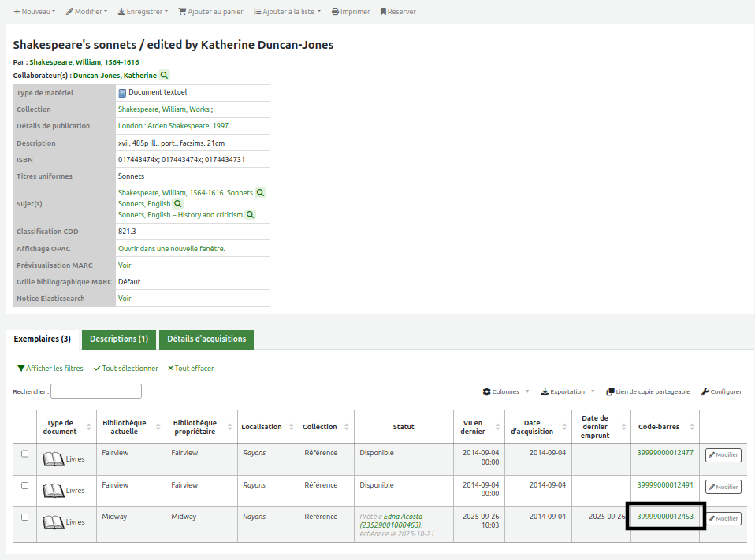The height and width of the screenshot is (560, 755).
Task: Click the search icon next to Duncan-Jones, Katherine
Action: click(x=164, y=75)
